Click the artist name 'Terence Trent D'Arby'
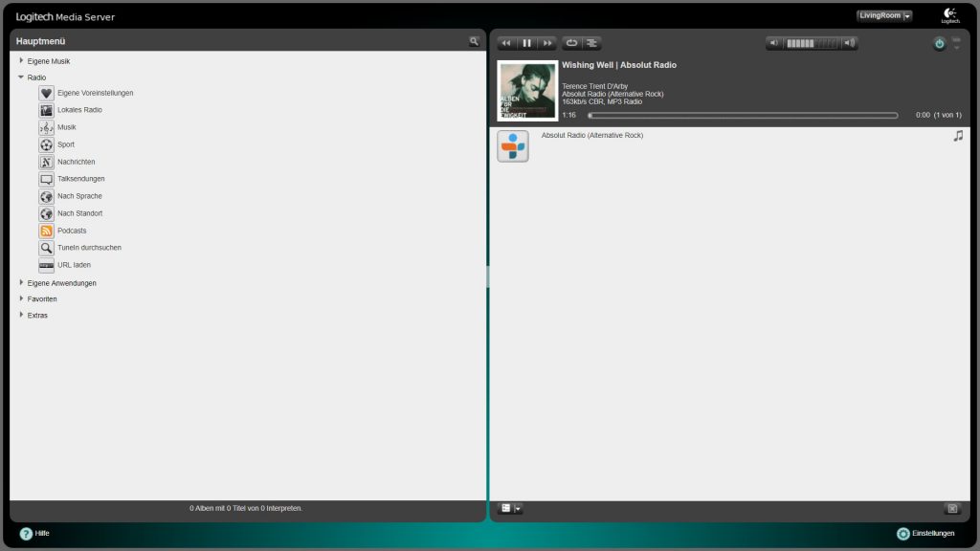980x551 pixels. point(594,86)
